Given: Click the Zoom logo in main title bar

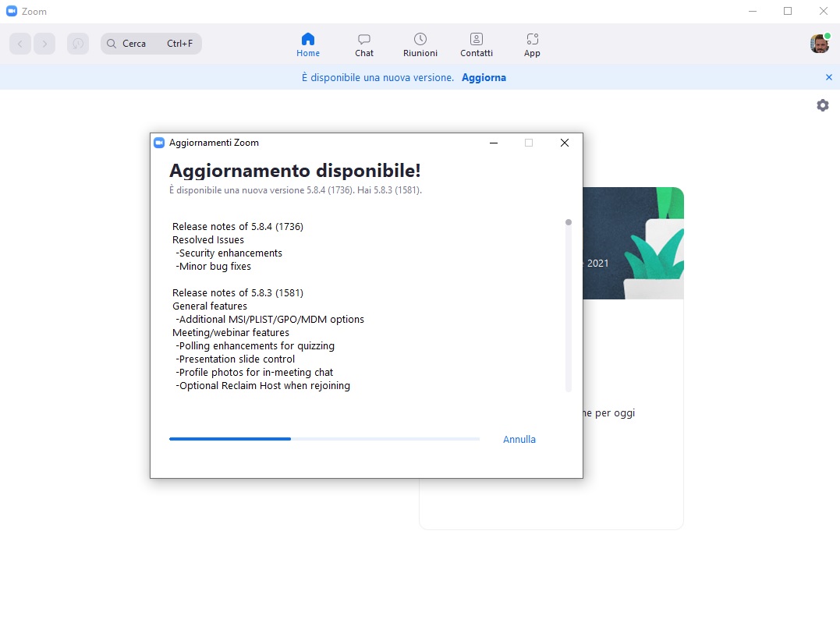Looking at the screenshot, I should [x=12, y=11].
